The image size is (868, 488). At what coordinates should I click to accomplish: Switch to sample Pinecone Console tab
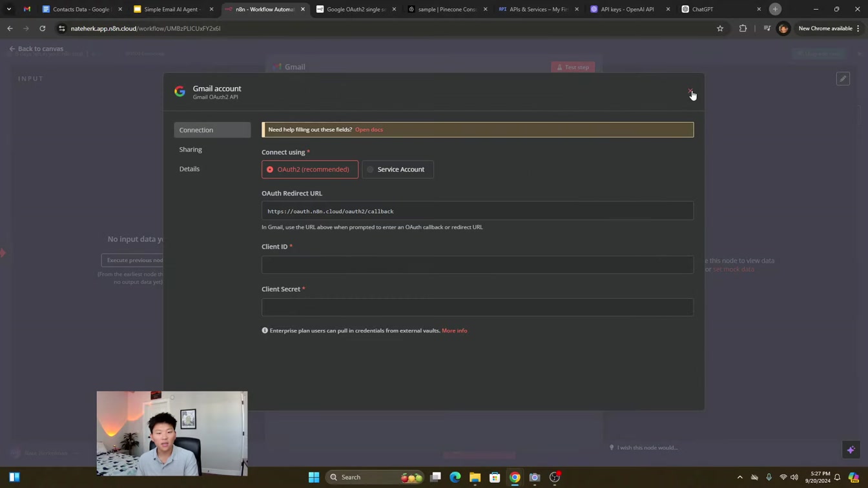coord(448,9)
